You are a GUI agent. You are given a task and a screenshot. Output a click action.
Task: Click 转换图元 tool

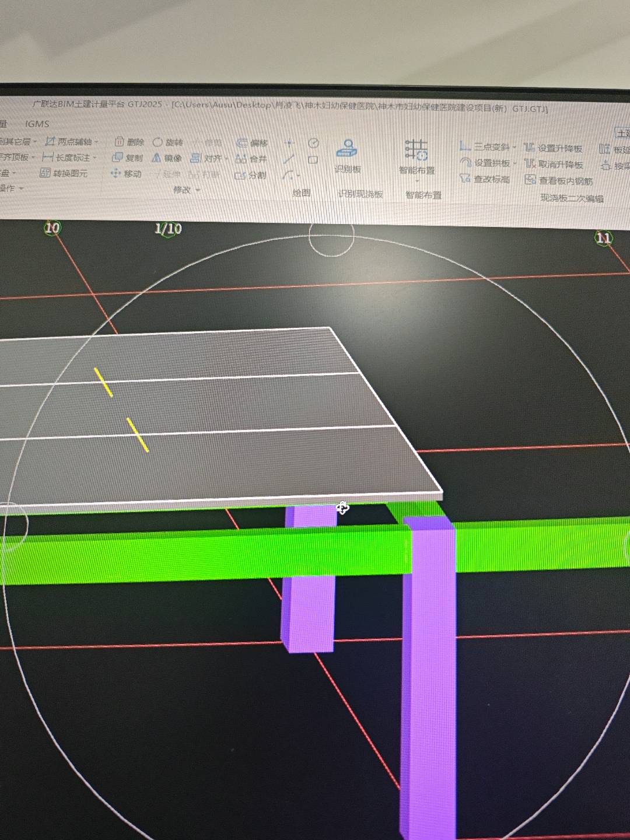64,173
